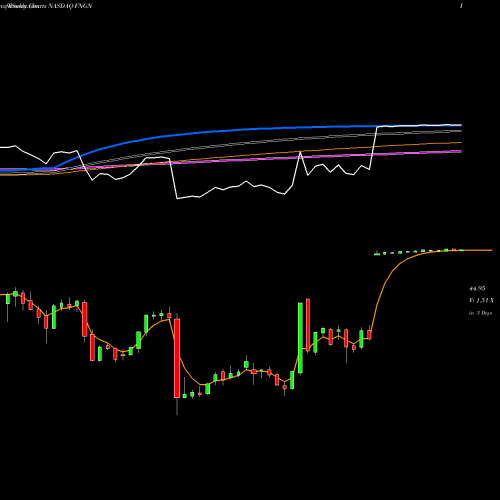Click the 44.95 price value
The height and width of the screenshot is (500, 500).
(x=477, y=288)
